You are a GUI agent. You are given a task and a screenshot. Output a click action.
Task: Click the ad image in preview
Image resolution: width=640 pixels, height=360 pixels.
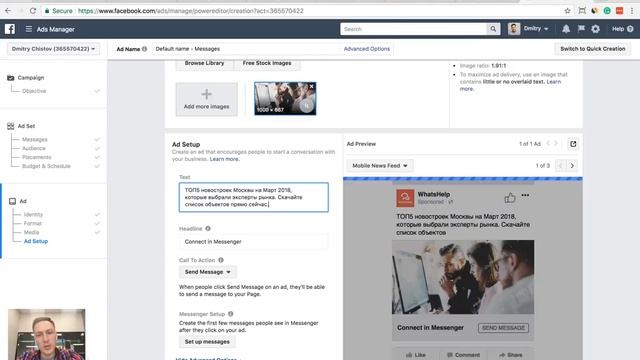[x=463, y=277]
